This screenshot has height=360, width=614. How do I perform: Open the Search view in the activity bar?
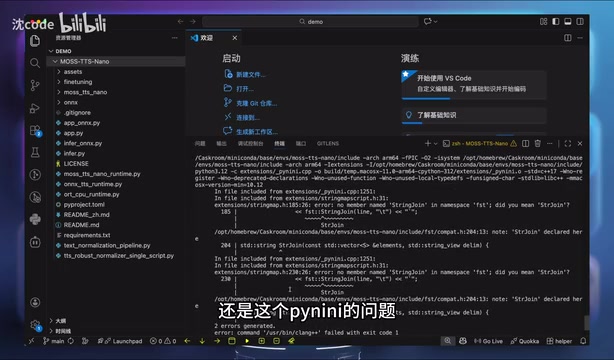coord(35,63)
